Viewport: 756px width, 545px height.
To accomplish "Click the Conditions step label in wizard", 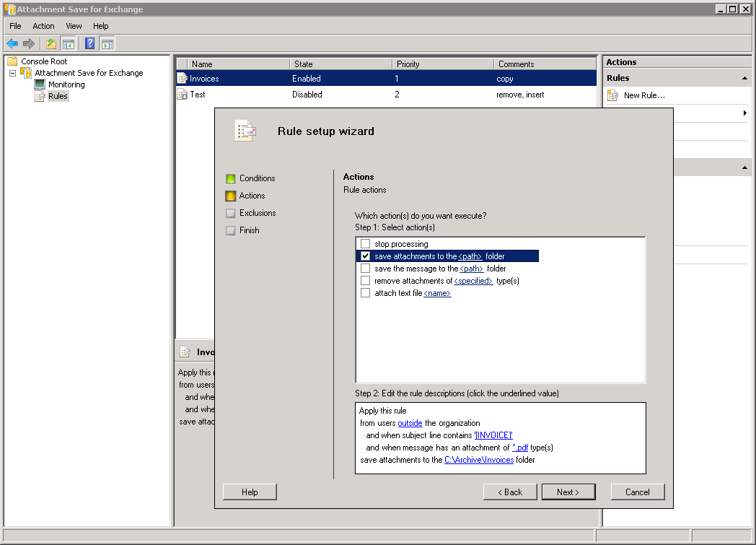I will [x=258, y=178].
